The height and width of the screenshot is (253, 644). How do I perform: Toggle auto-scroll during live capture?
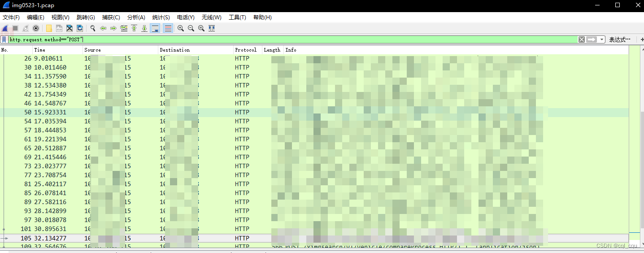click(155, 28)
